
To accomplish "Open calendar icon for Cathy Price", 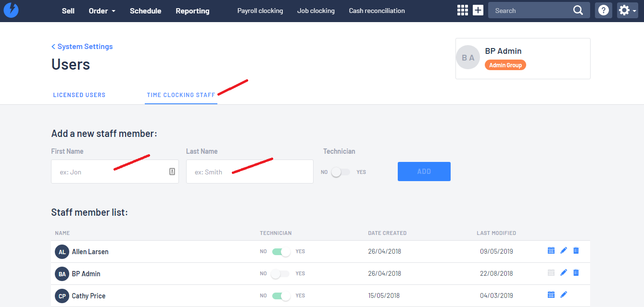I will [x=551, y=295].
